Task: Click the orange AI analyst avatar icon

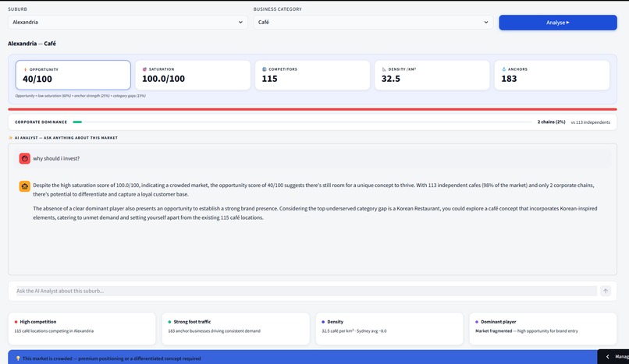Action: click(24, 186)
